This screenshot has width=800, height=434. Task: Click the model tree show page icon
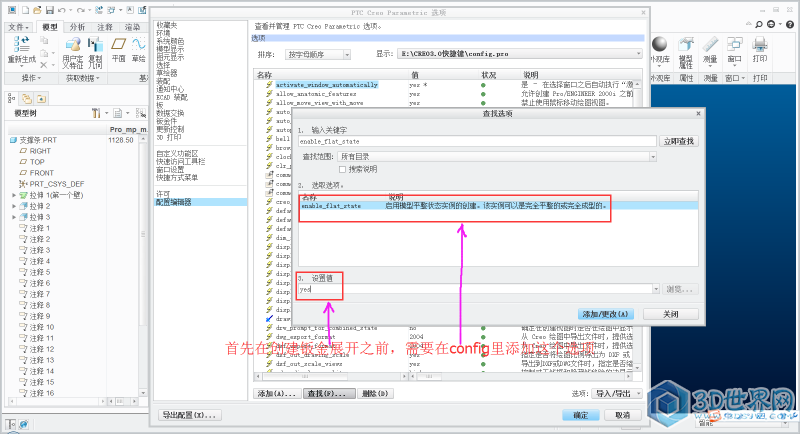[118, 113]
